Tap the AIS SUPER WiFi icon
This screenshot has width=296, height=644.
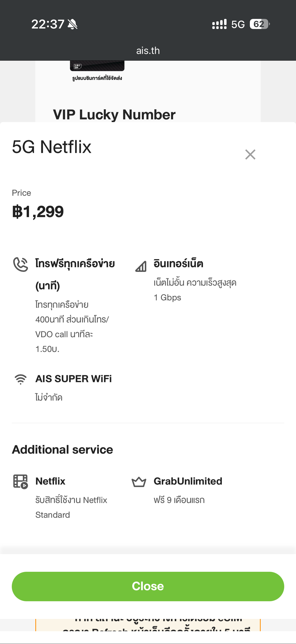click(x=20, y=379)
